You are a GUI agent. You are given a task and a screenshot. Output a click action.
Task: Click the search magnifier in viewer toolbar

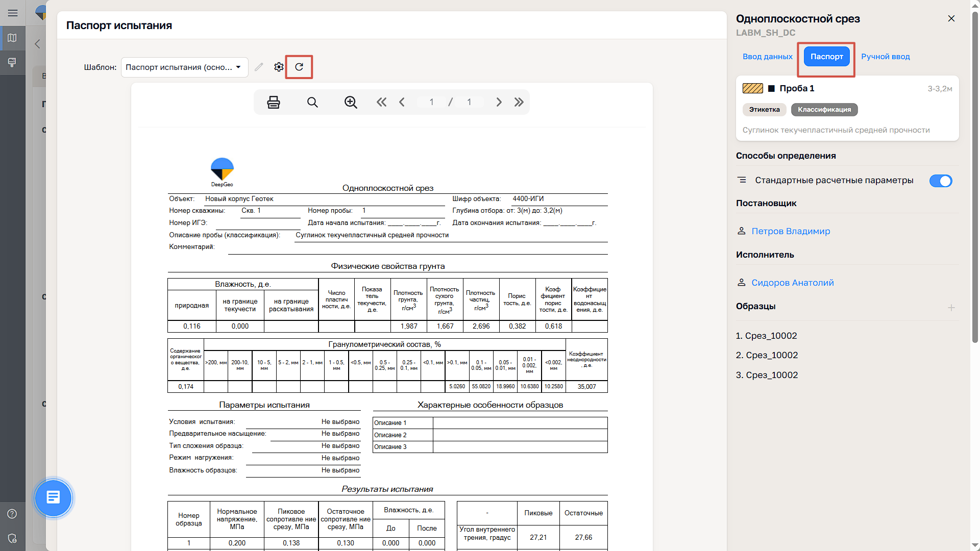coord(312,102)
